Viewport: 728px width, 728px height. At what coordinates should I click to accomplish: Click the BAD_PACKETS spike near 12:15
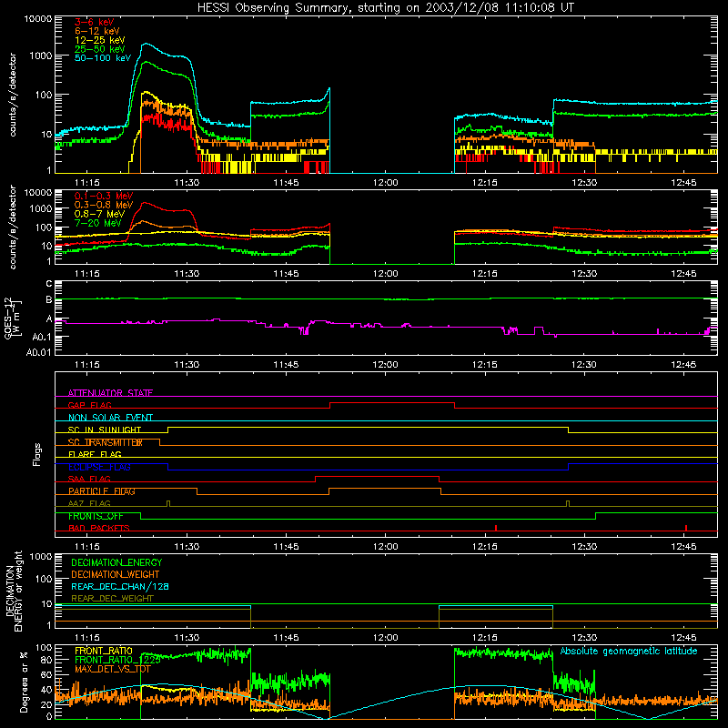point(496,528)
